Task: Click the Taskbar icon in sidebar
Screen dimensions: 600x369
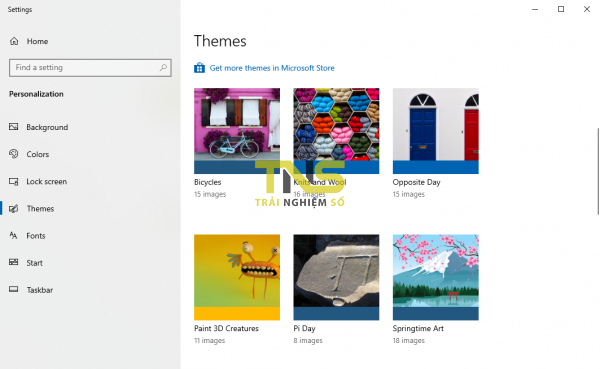Action: [x=14, y=289]
